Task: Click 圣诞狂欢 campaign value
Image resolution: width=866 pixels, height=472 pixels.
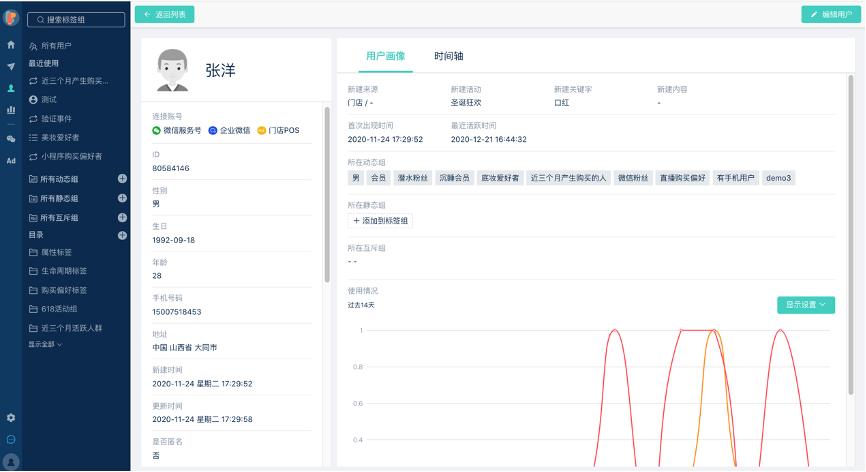Action: click(x=466, y=103)
